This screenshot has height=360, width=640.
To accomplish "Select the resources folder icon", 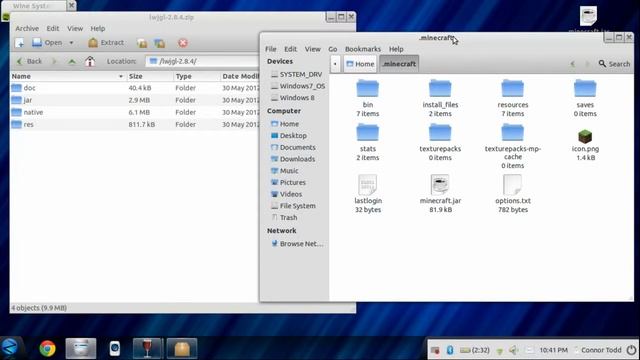I will point(513,89).
